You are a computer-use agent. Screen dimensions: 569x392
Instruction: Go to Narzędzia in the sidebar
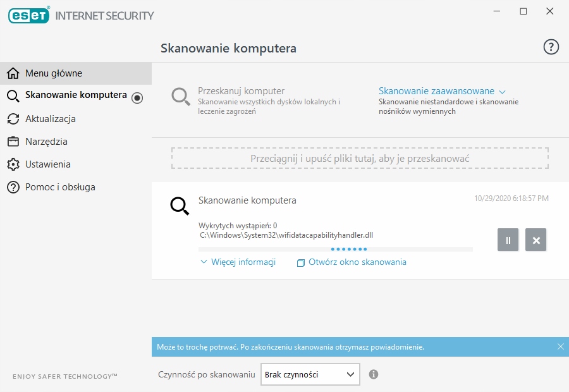point(46,142)
